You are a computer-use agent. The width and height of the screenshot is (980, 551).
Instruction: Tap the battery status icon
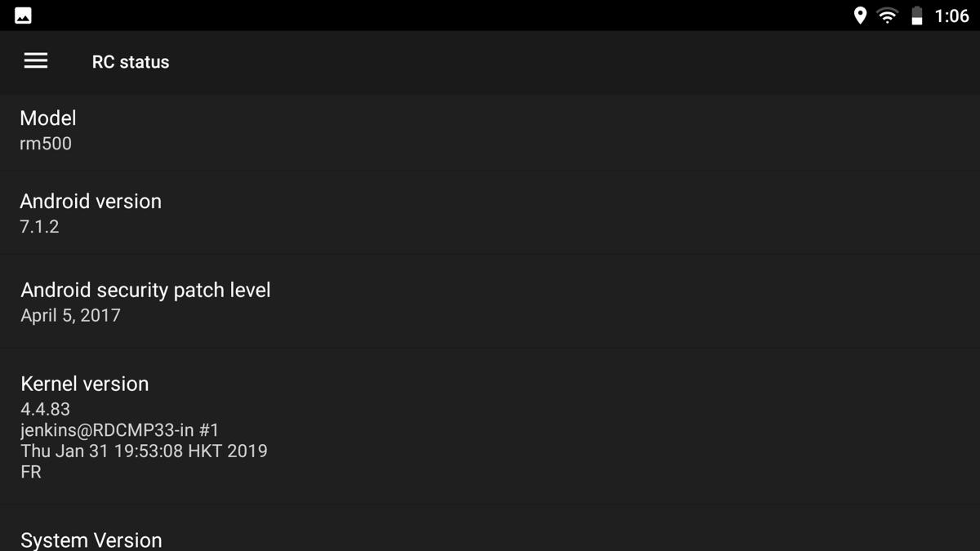917,16
